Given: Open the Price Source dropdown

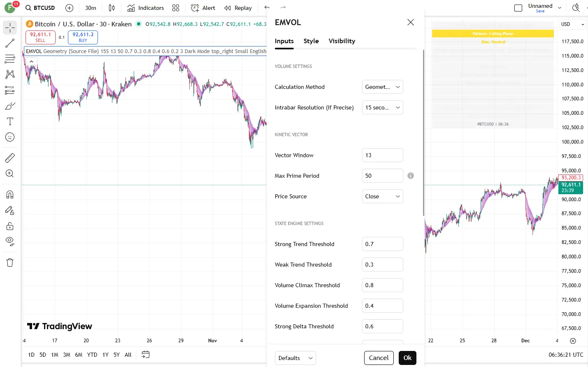Looking at the screenshot, I should click(382, 196).
